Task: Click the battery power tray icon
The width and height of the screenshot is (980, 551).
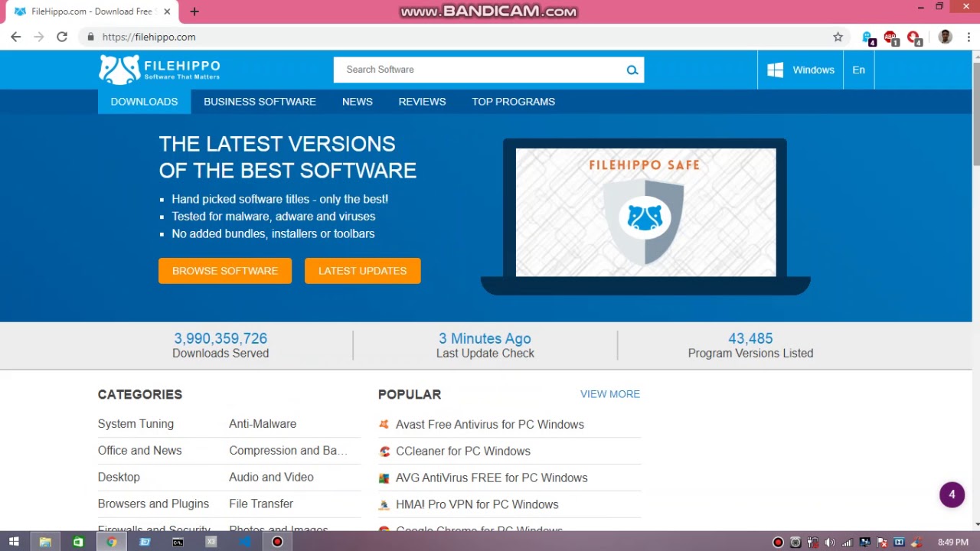Action: click(813, 543)
